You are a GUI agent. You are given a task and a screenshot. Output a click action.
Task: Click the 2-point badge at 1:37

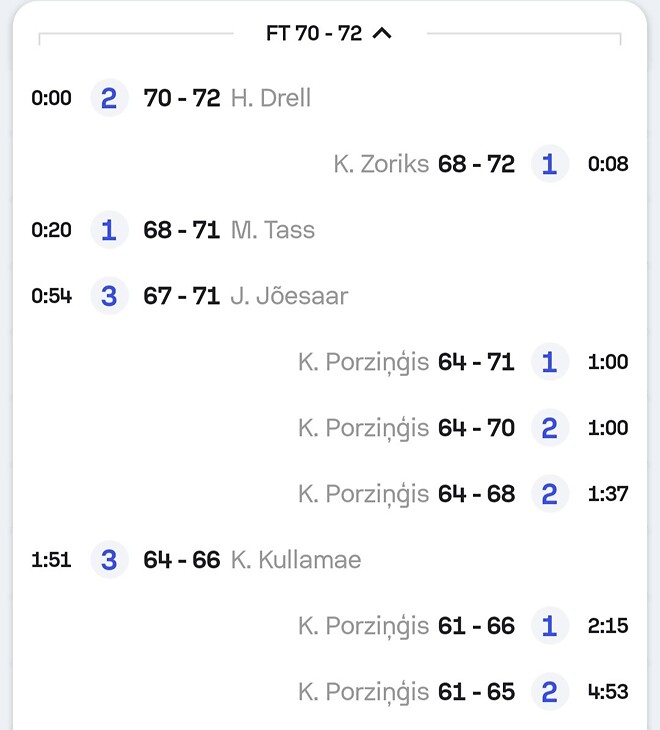(x=548, y=494)
